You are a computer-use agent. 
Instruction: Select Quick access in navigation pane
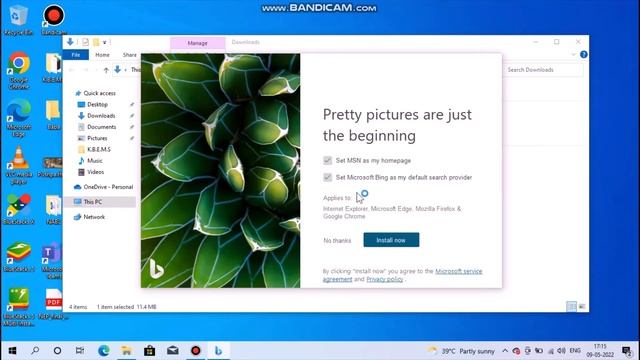pyautogui.click(x=99, y=93)
